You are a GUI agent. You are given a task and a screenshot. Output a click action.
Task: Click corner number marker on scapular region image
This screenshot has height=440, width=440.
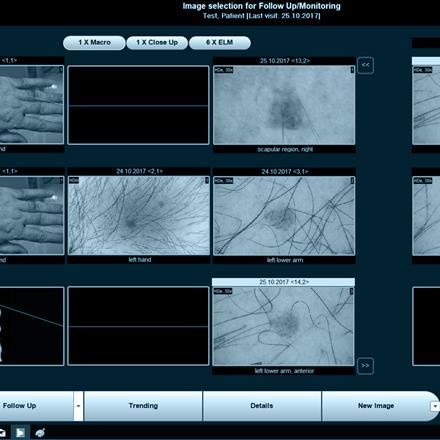click(352, 70)
